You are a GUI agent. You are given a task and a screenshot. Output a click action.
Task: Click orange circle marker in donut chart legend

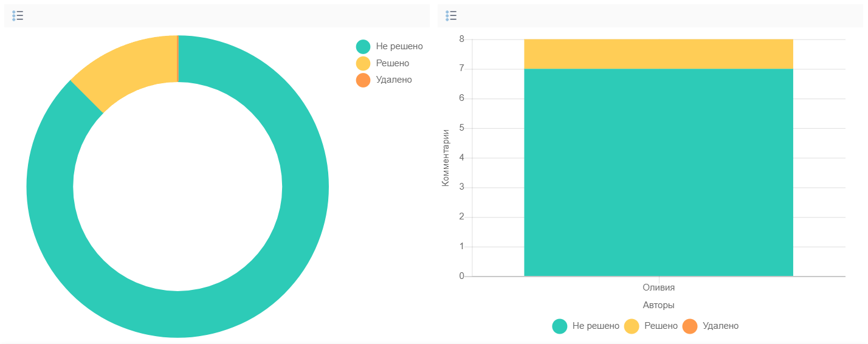click(x=363, y=80)
